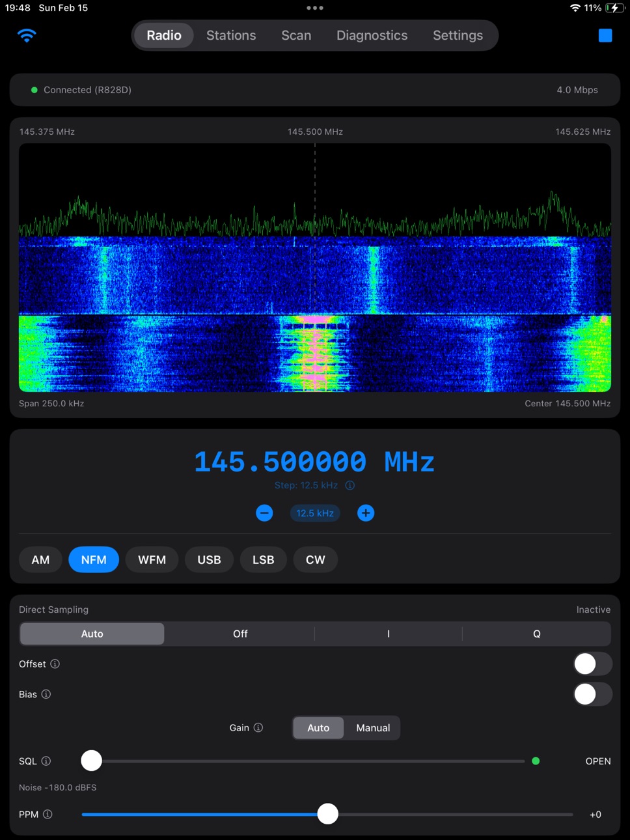
Task: Set Gain mode to Manual
Action: [x=373, y=727]
